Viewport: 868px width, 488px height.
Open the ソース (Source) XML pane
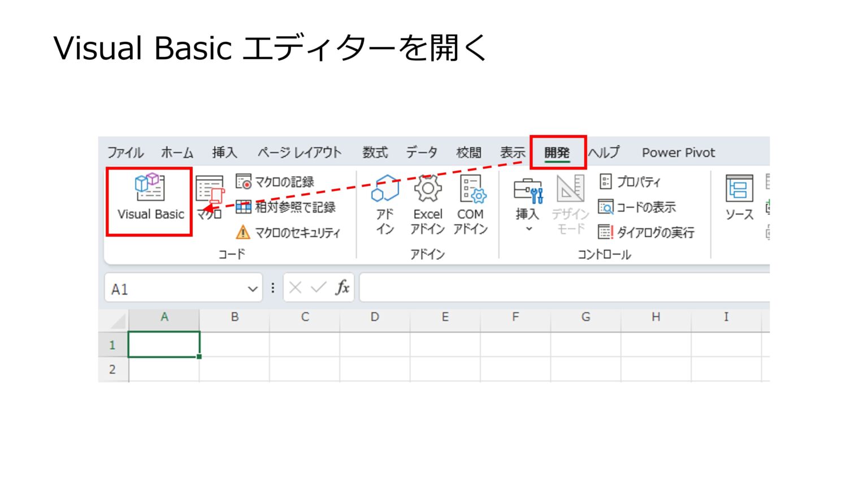coord(737,198)
